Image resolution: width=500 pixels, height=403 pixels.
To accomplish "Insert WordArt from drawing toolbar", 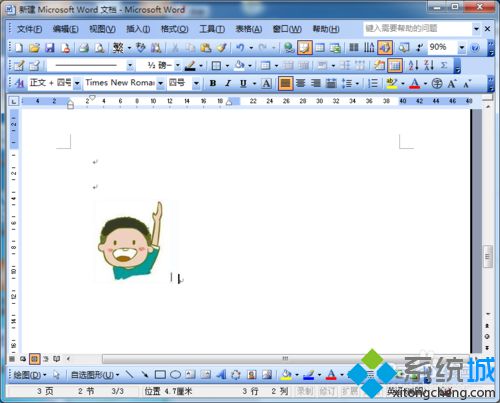I will coord(221,375).
